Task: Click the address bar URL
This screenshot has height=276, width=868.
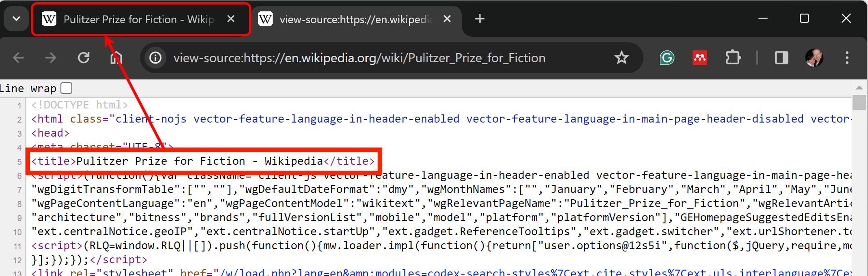Action: click(x=359, y=58)
